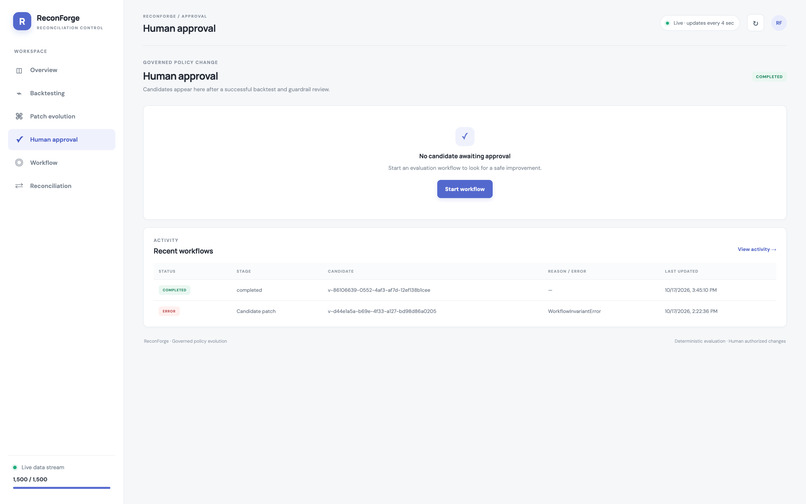
Task: Click the dash in the completed row's reason cell
Action: coord(550,290)
